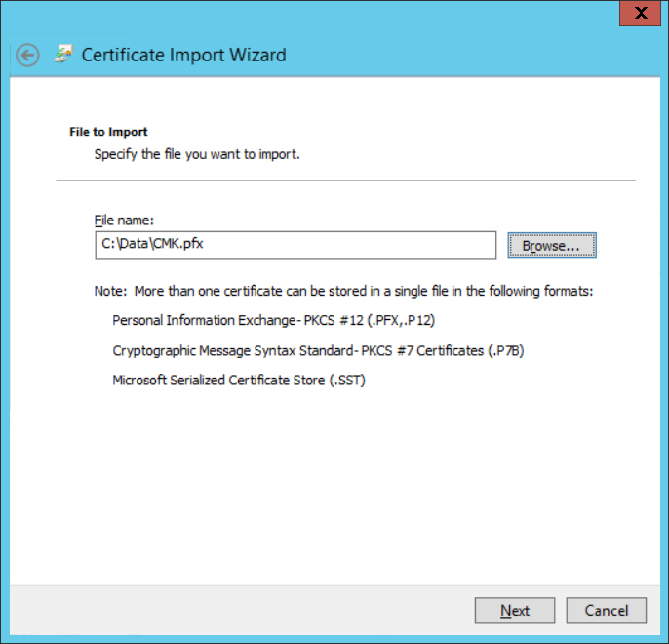The width and height of the screenshot is (669, 644).
Task: Click the horizontal separator under the heading
Action: pos(345,180)
